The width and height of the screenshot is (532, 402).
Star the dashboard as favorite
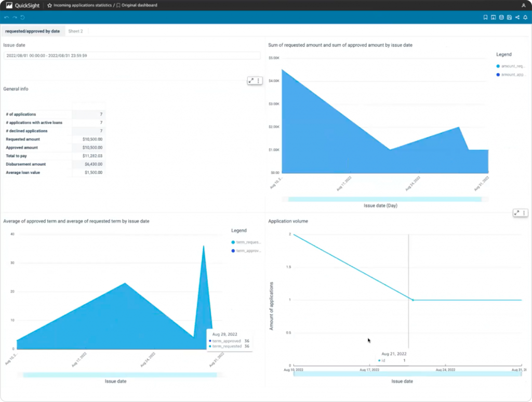[x=49, y=5]
